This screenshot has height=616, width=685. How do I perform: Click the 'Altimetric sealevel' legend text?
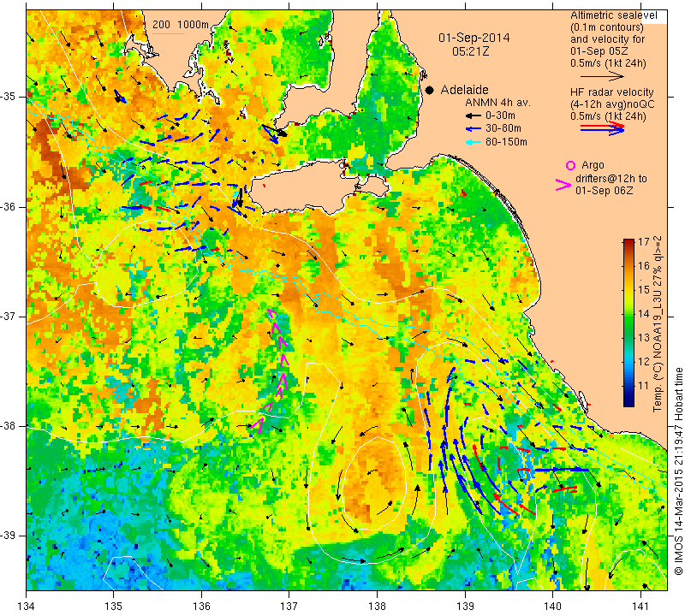tap(613, 15)
